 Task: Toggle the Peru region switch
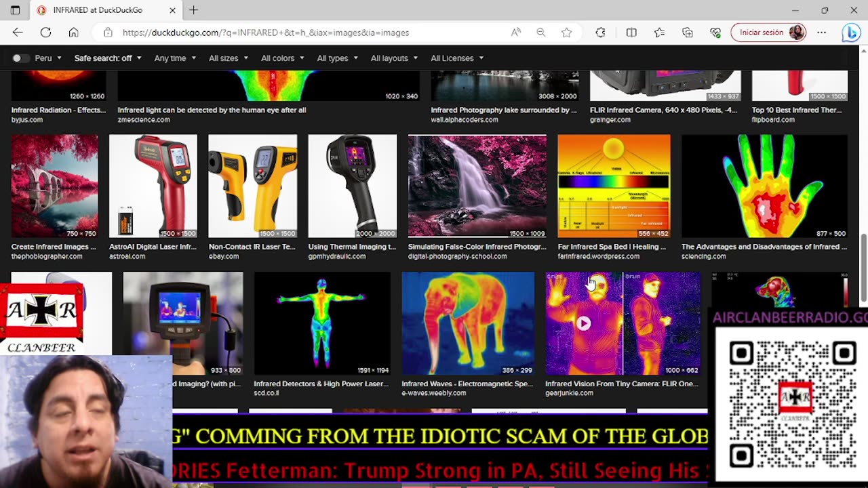(x=21, y=58)
